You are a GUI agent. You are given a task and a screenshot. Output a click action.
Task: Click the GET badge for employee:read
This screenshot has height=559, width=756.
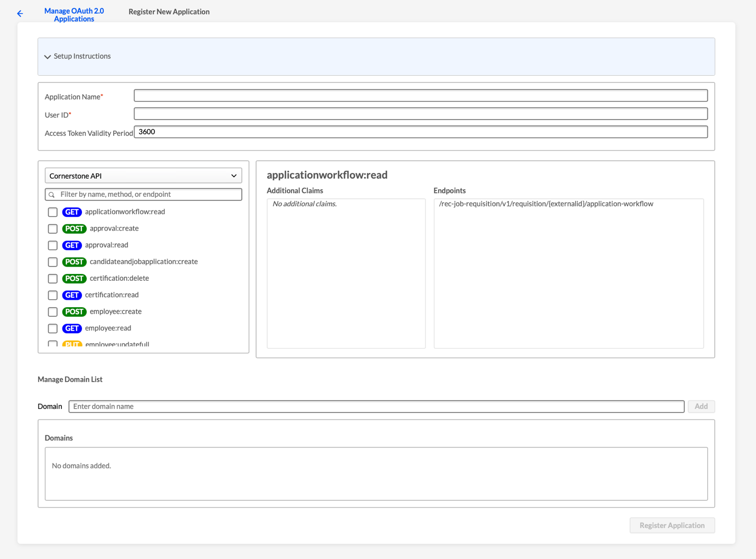click(72, 328)
